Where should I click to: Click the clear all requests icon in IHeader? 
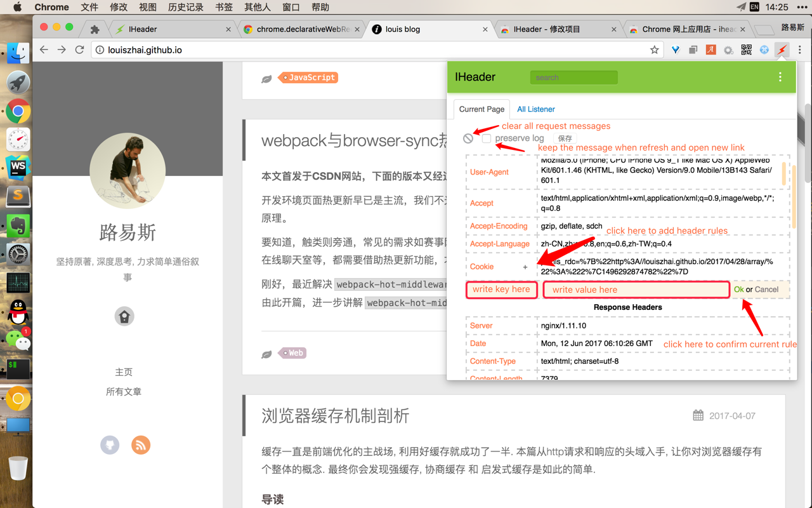[x=468, y=138]
